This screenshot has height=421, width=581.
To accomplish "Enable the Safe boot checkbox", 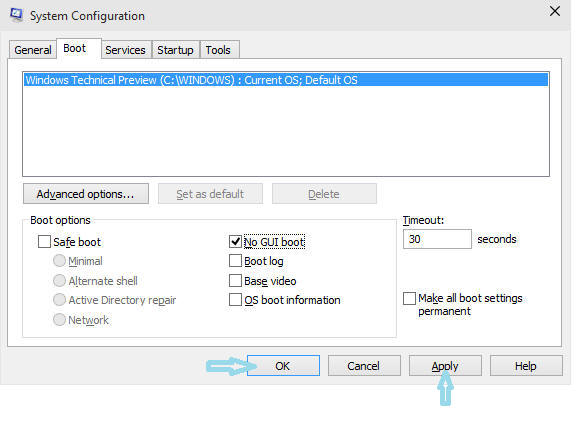I will [44, 242].
